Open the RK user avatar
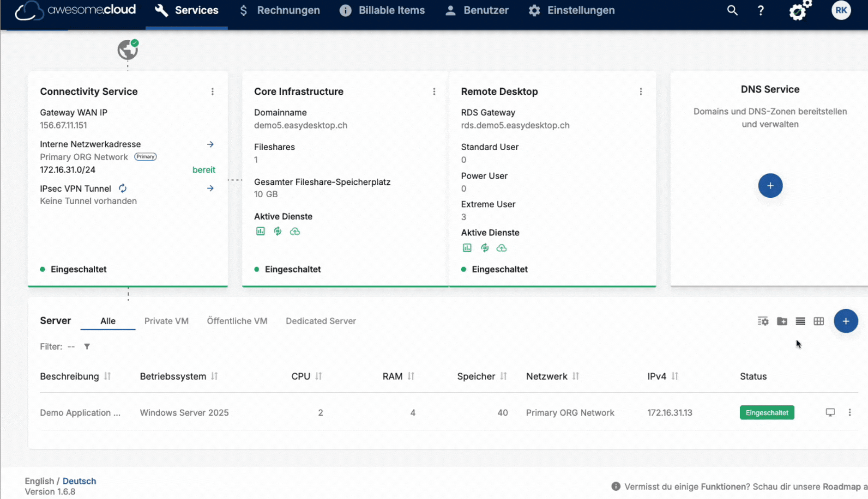868x499 pixels. click(x=841, y=10)
